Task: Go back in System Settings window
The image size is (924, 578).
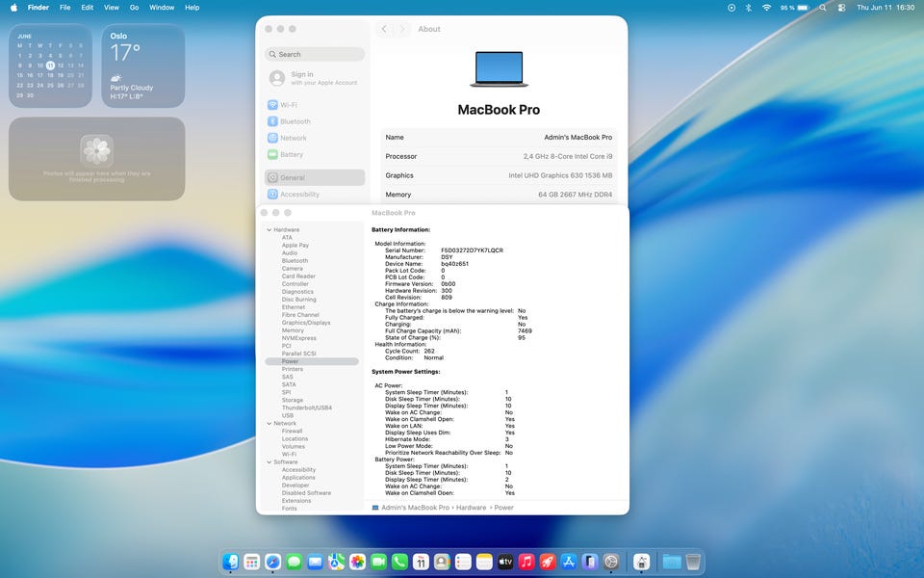Action: pos(384,29)
